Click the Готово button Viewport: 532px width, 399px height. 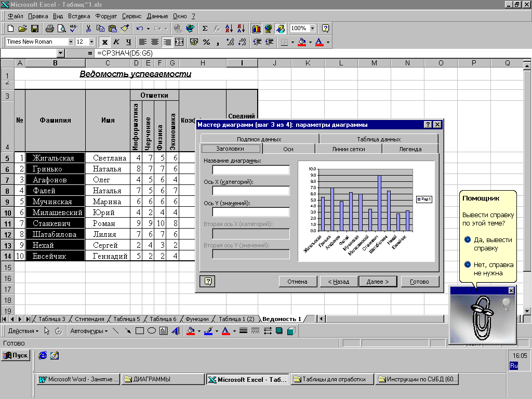(419, 281)
